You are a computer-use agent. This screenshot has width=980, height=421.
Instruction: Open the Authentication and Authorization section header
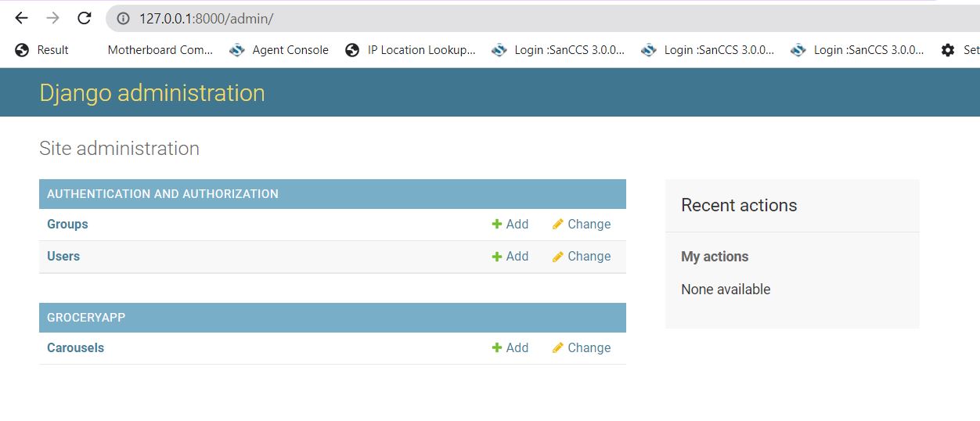tap(162, 194)
